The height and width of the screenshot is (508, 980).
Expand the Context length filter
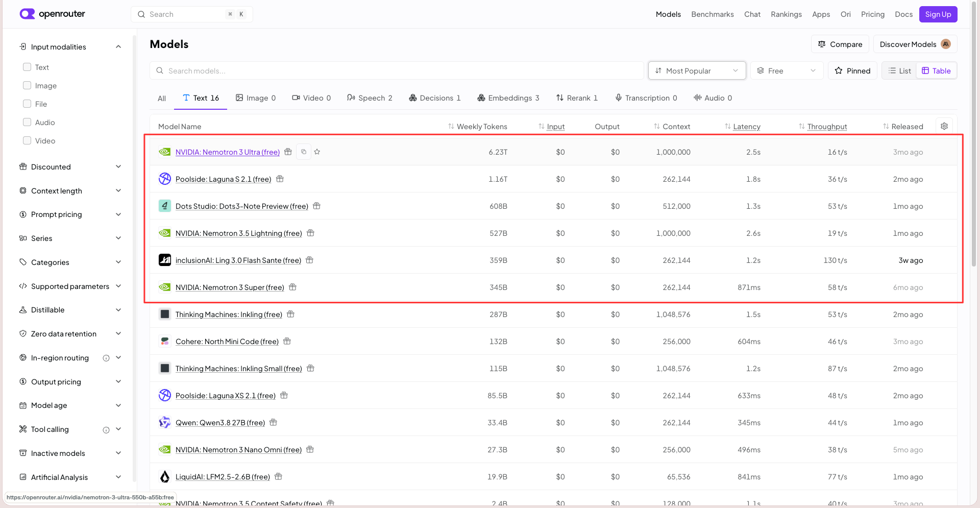(70, 191)
